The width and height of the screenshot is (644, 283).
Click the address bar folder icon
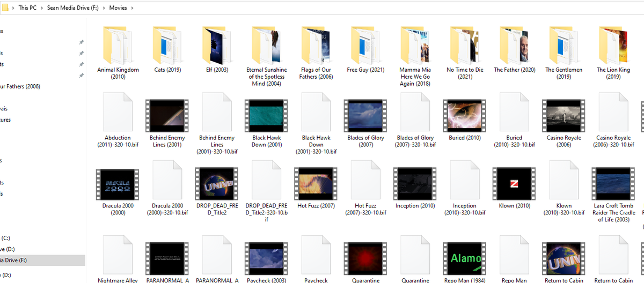5,8
